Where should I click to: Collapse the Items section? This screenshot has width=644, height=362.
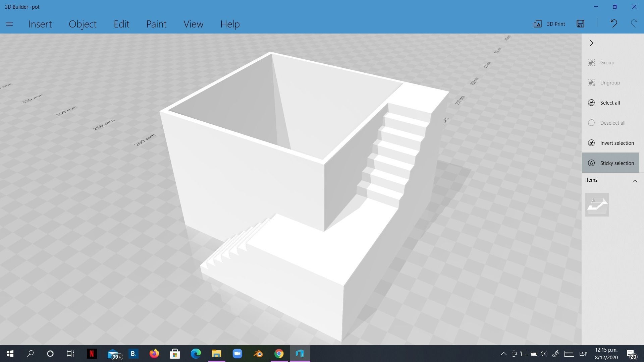tap(635, 181)
